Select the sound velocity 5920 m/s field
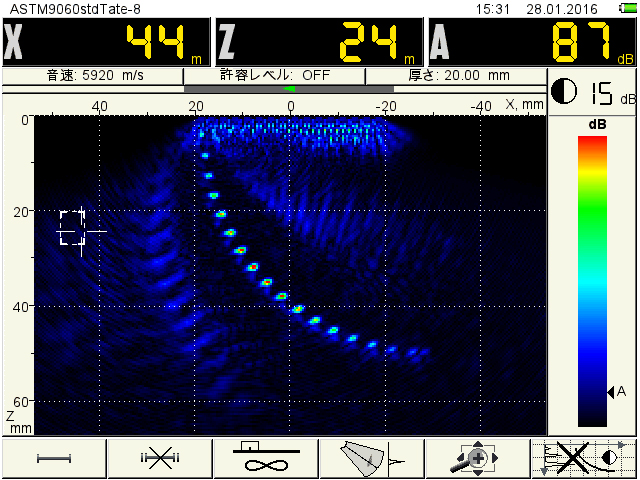The width and height of the screenshot is (640, 480). 93,76
